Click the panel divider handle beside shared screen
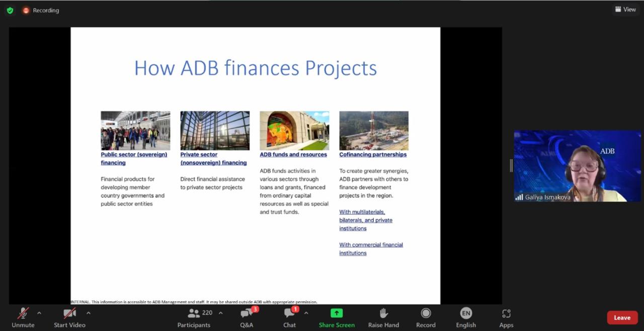 pyautogui.click(x=511, y=165)
